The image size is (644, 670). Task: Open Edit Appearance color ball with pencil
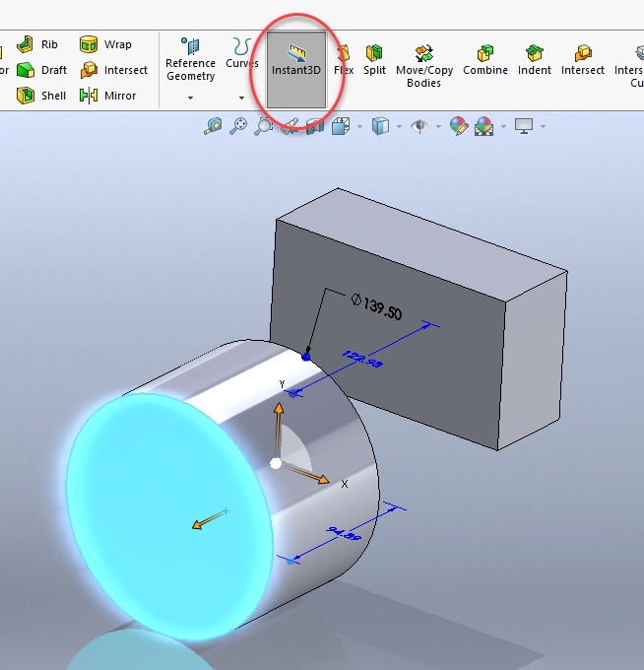(459, 126)
